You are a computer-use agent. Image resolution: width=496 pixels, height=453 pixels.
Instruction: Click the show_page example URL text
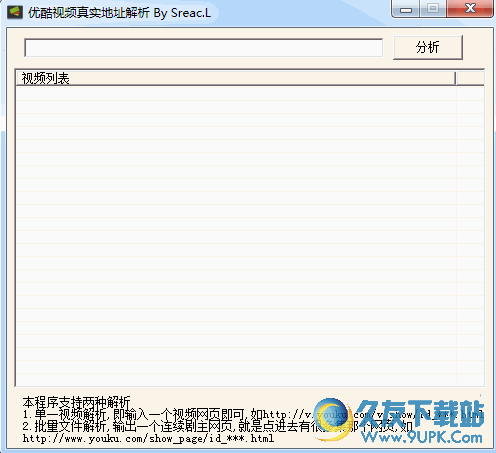[x=148, y=438]
